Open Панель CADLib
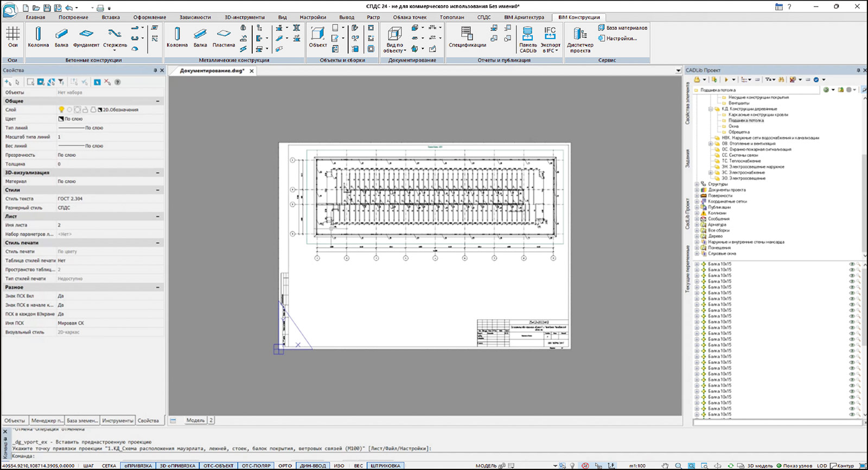868x470 pixels. tap(528, 40)
